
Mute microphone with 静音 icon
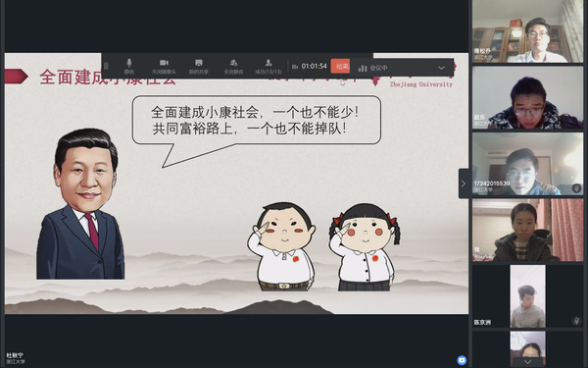click(129, 66)
